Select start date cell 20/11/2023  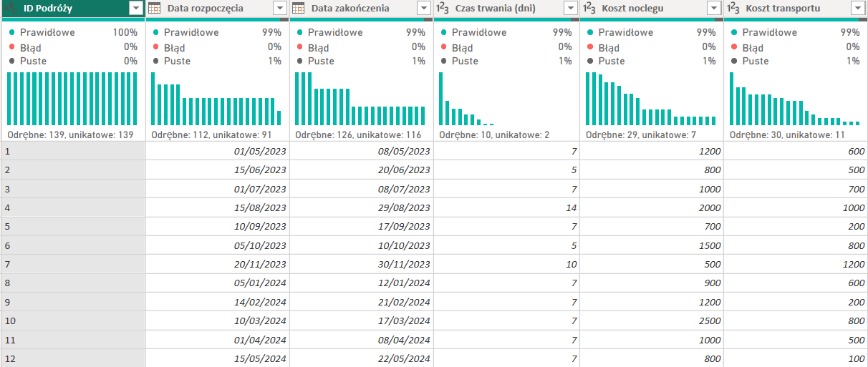pos(218,264)
